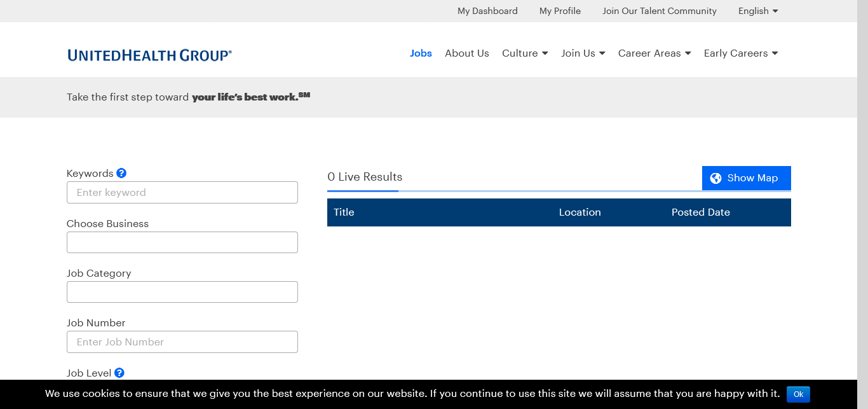Select the 0 Live Results tab
The image size is (868, 409).
[365, 177]
